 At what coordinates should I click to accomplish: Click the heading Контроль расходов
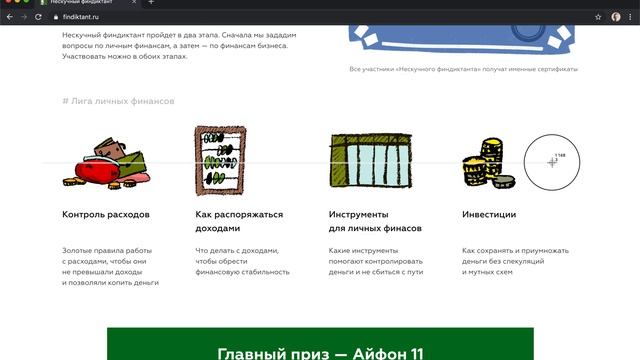pos(106,214)
